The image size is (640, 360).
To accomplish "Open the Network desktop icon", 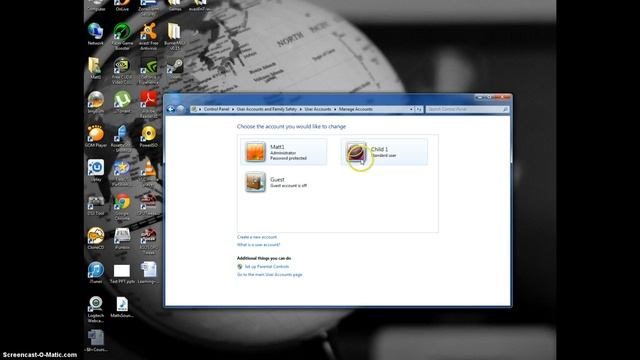I will click(96, 34).
